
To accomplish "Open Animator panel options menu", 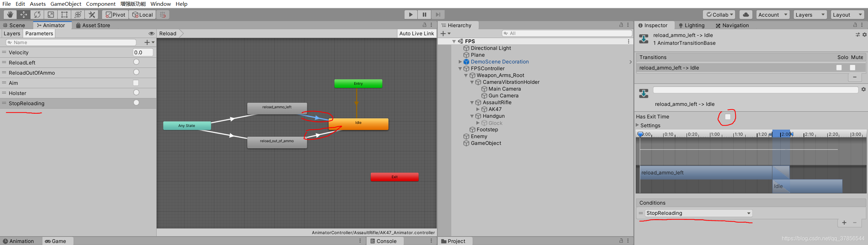I will tap(431, 25).
